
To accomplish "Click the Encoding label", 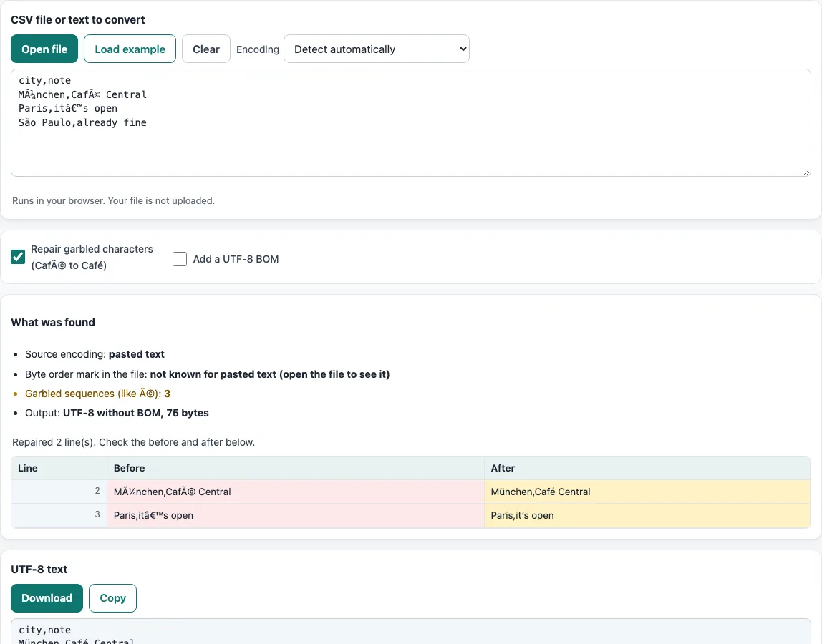I will tap(257, 49).
